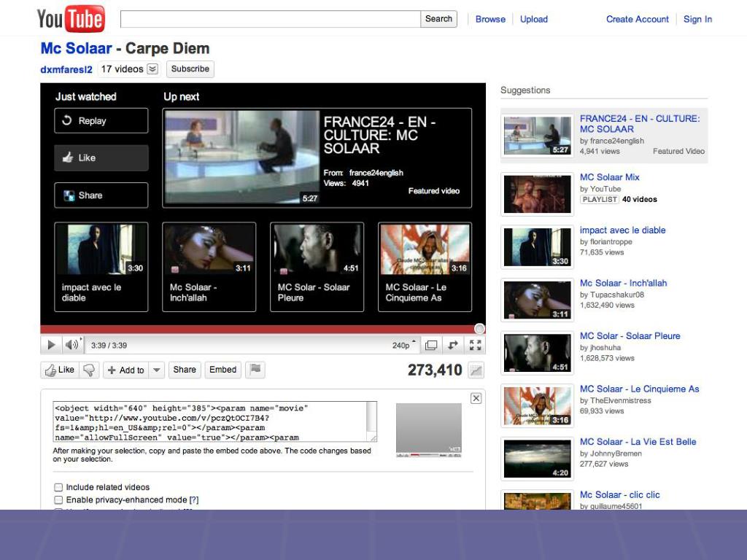Expand the 17 videos uploader dropdown
The width and height of the screenshot is (747, 560).
click(x=152, y=69)
